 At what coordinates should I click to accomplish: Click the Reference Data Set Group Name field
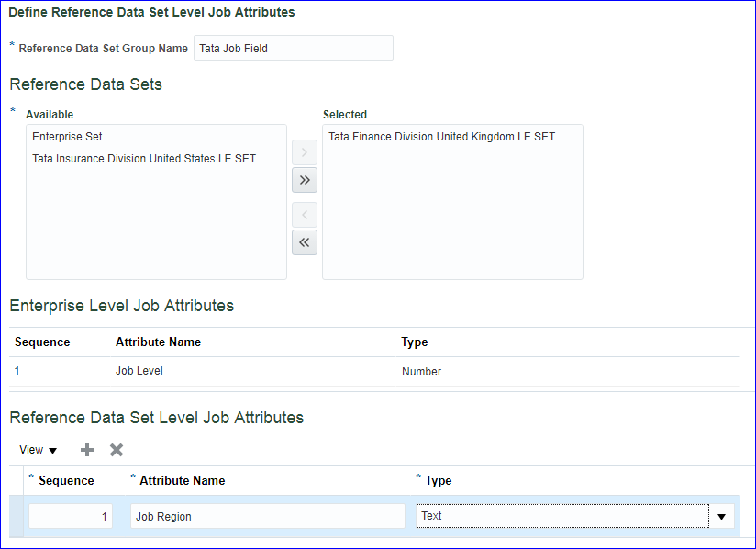click(x=293, y=49)
